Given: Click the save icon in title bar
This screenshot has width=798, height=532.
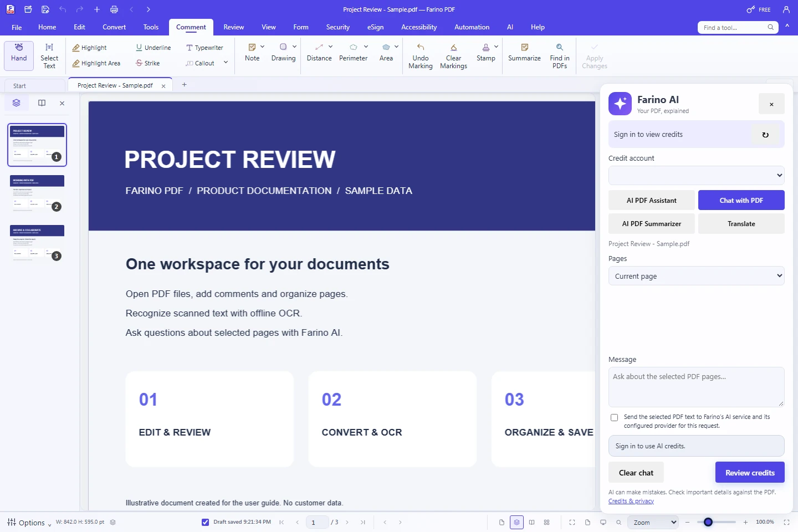Looking at the screenshot, I should pos(45,9).
